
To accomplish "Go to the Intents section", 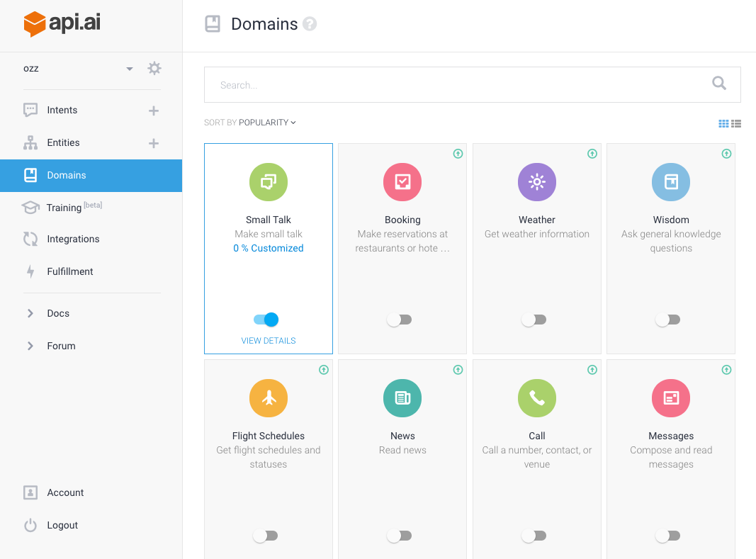I will tap(61, 110).
